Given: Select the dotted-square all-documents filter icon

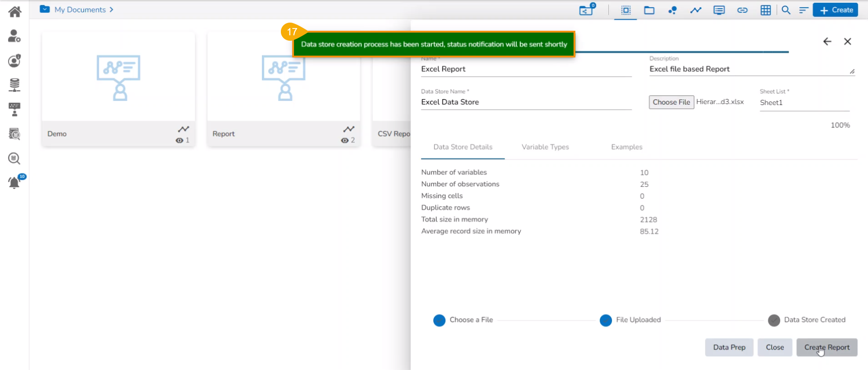Looking at the screenshot, I should (x=626, y=10).
